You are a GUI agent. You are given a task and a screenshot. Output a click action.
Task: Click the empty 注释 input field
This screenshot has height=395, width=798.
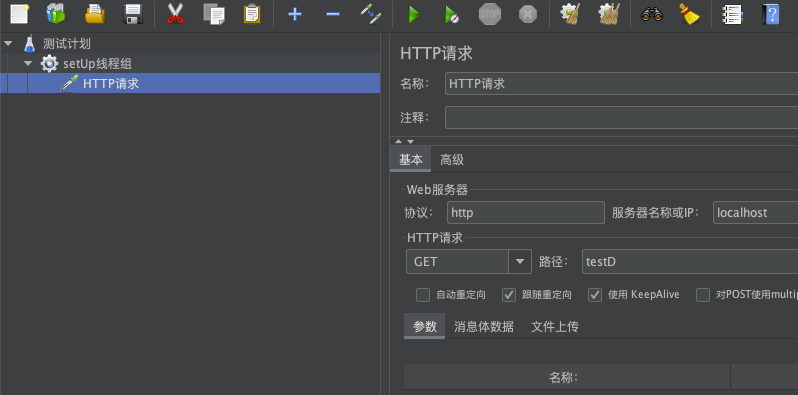click(x=621, y=118)
